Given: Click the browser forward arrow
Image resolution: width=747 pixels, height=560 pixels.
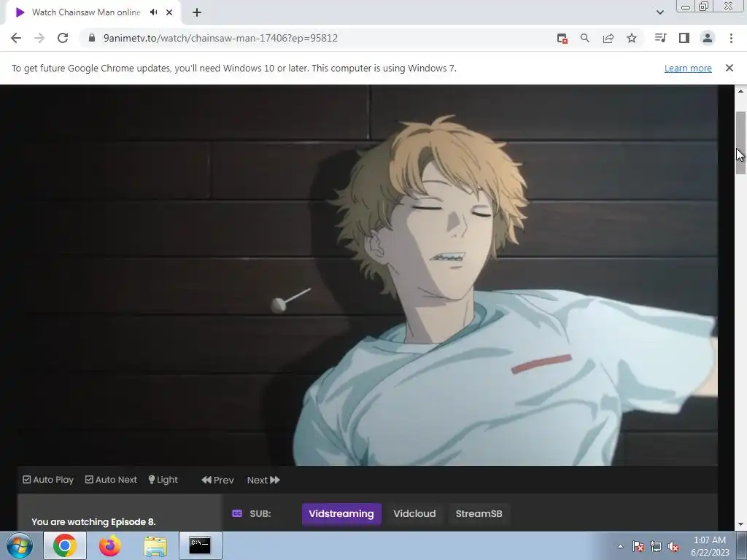Looking at the screenshot, I should click(39, 38).
